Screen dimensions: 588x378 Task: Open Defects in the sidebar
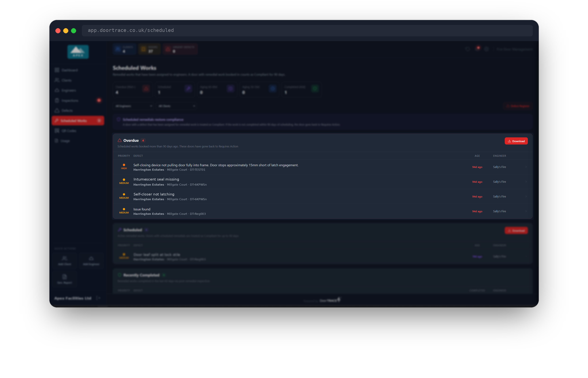78,110
